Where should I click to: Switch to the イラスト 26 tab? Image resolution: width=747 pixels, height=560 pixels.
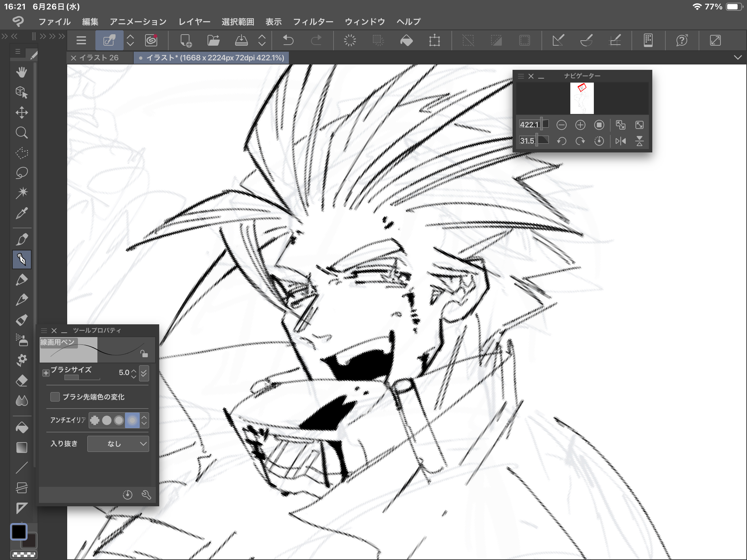[x=99, y=58]
